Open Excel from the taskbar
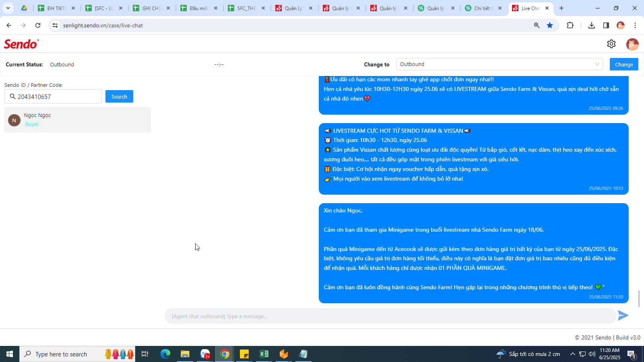This screenshot has width=644, height=362. tap(264, 354)
